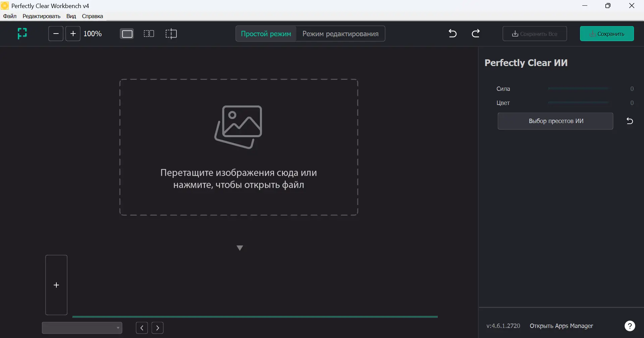Viewport: 644px width, 338px height.
Task: Open the Вид menu
Action: (71, 16)
